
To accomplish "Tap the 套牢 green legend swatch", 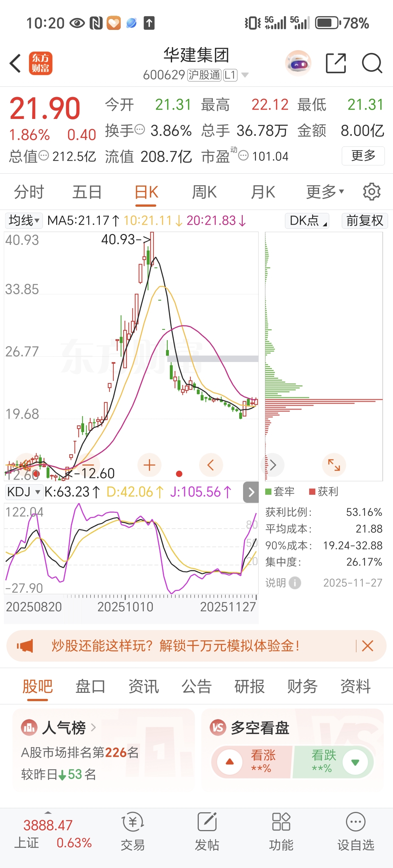I will click(x=268, y=492).
